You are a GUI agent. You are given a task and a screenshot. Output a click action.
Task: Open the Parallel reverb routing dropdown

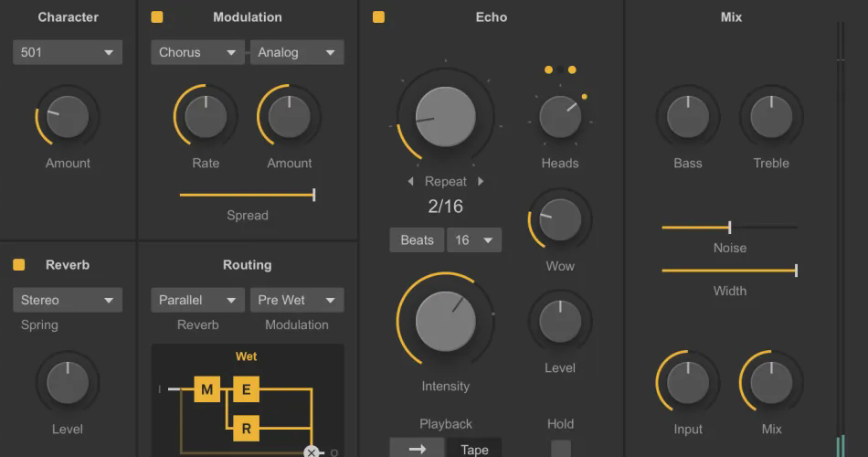pos(197,300)
